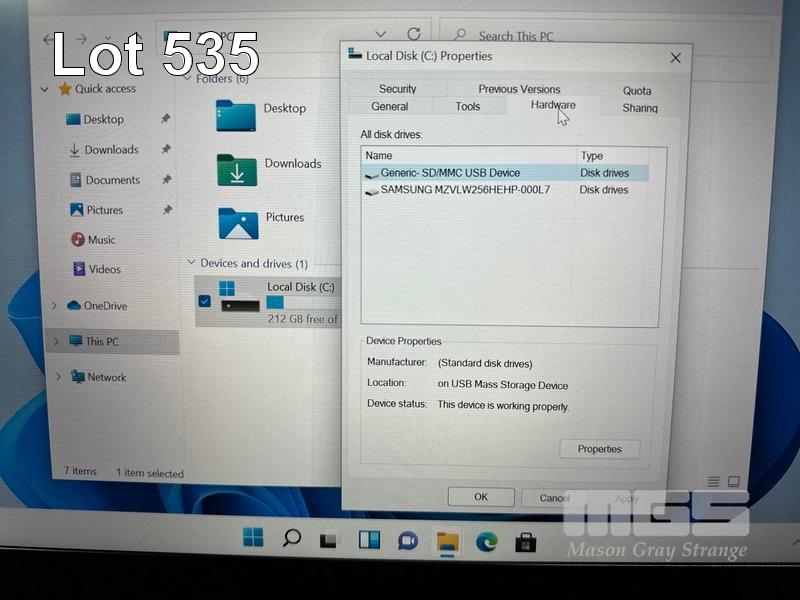This screenshot has height=600, width=800.
Task: Open the Tools tab
Action: pos(467,107)
